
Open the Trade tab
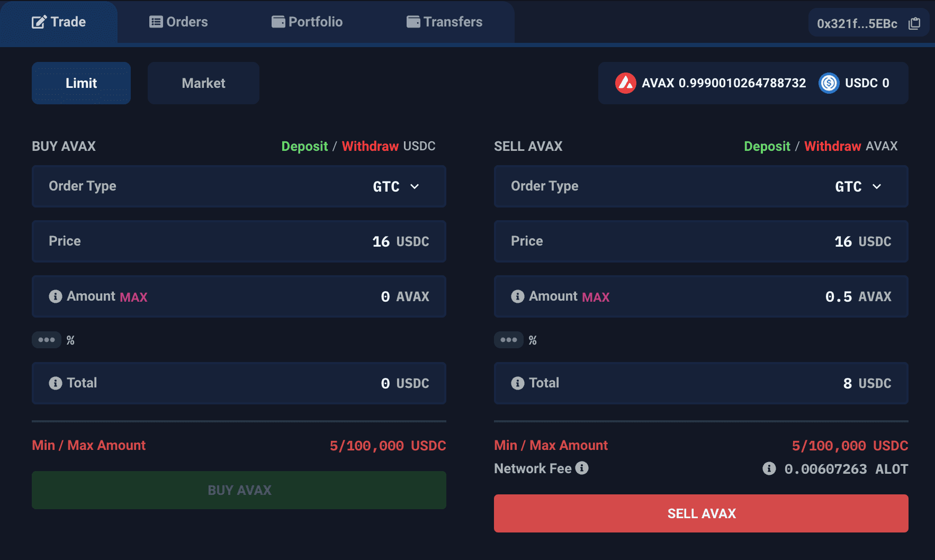pyautogui.click(x=59, y=22)
